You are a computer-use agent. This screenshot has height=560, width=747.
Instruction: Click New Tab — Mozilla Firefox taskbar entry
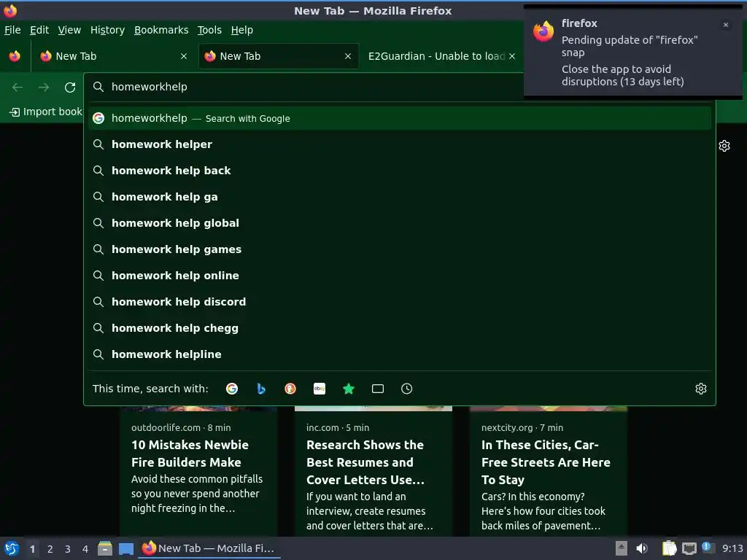click(209, 548)
